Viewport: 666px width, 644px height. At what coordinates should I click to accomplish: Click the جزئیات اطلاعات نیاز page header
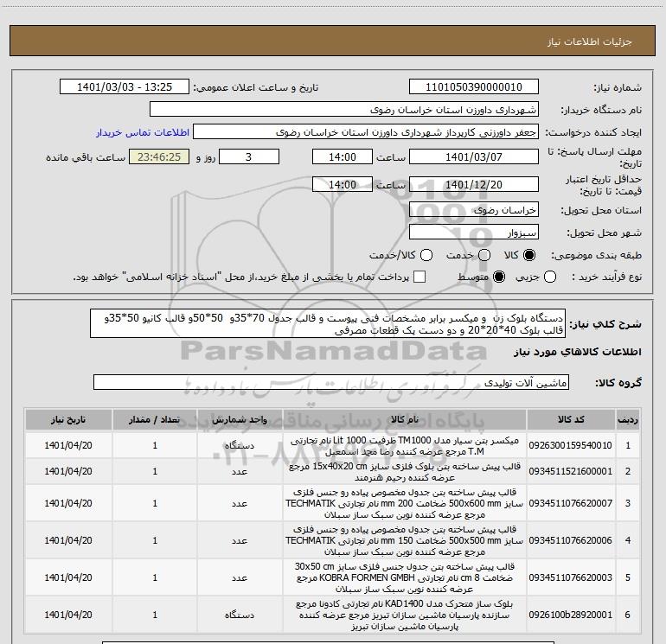pyautogui.click(x=590, y=41)
